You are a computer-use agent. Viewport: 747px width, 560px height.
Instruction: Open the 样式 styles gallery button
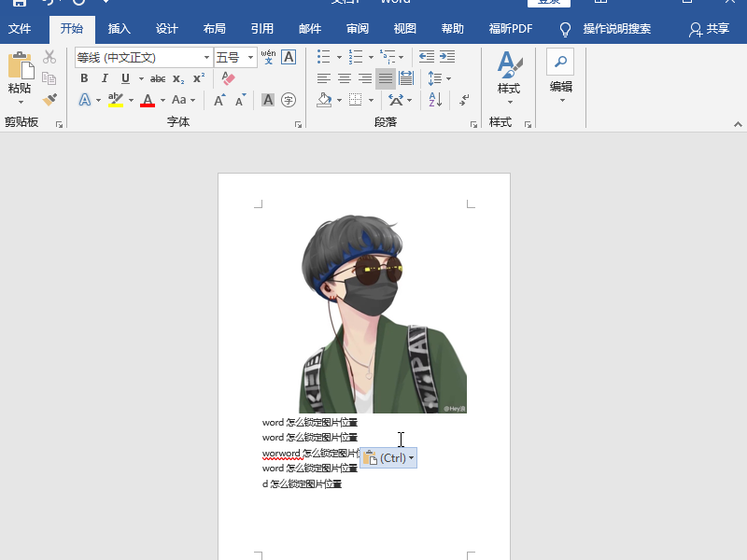coord(509,75)
